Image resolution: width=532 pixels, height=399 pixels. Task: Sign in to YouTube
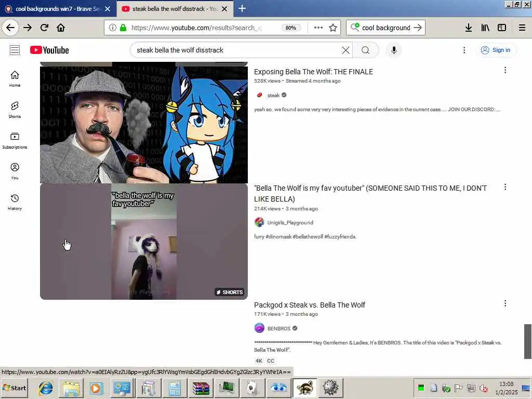pos(496,50)
